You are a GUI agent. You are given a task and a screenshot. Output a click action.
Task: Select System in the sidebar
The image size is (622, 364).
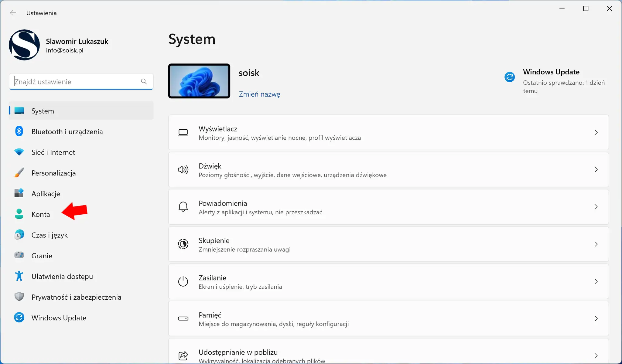pos(43,111)
